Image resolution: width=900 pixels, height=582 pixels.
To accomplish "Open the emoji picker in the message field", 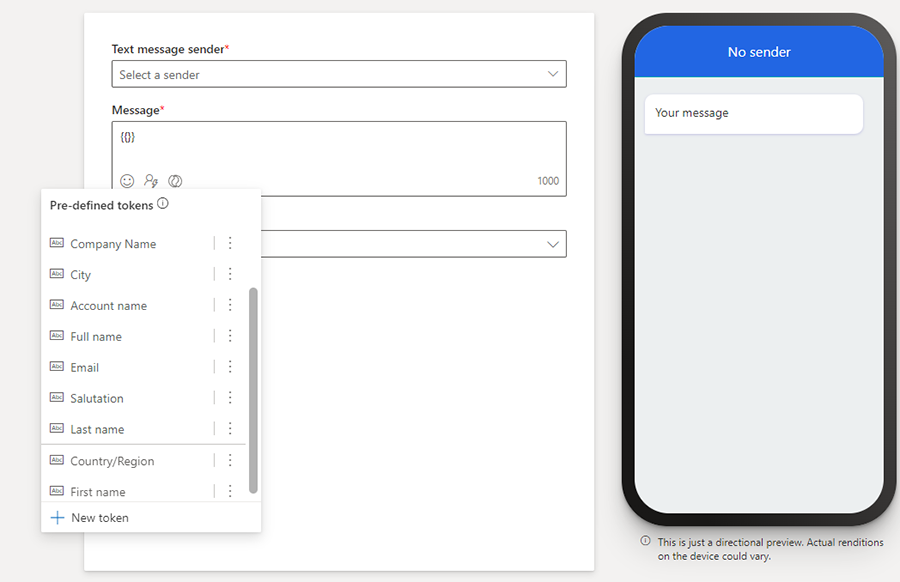I will 126,181.
